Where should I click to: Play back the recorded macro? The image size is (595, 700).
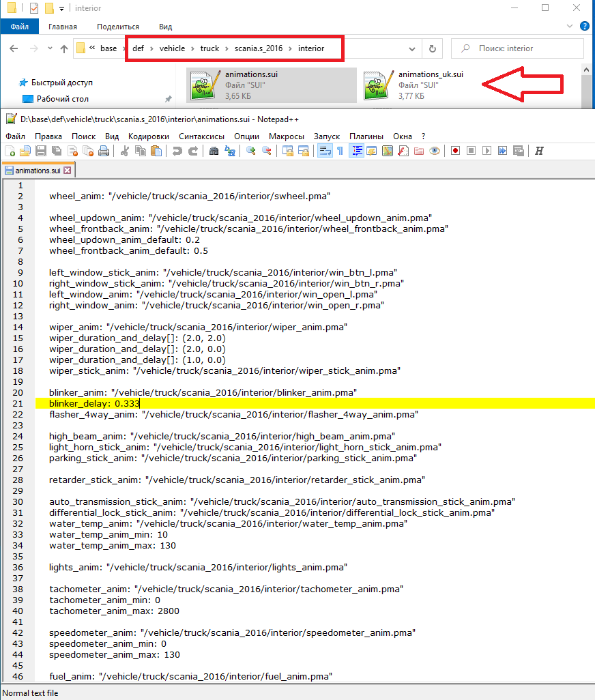[487, 151]
